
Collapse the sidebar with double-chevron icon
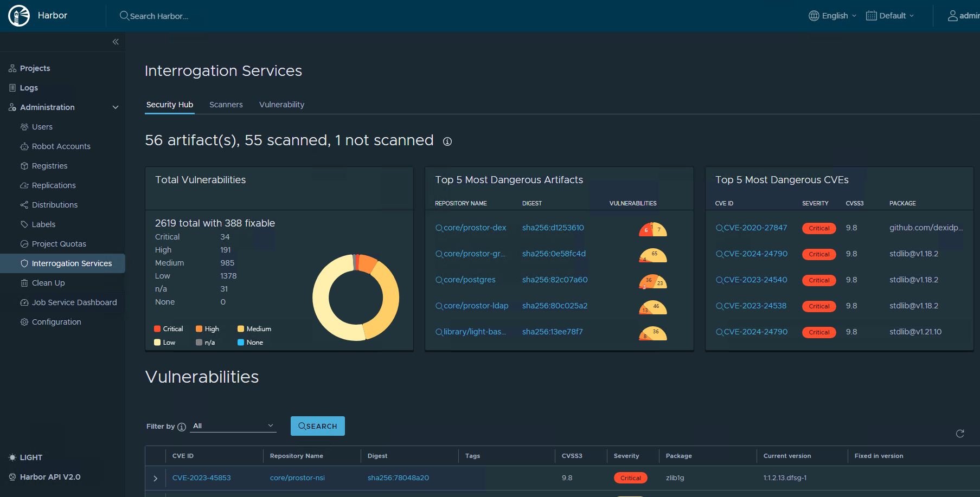[x=116, y=42]
